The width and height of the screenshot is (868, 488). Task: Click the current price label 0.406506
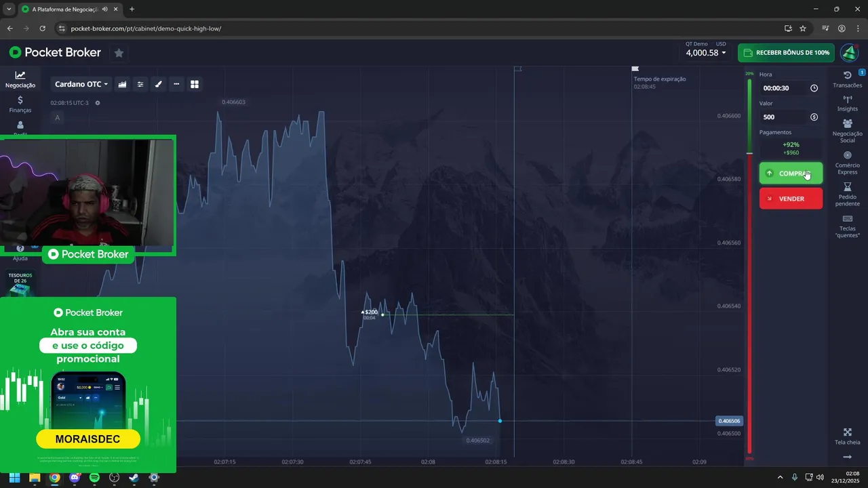coord(730,421)
